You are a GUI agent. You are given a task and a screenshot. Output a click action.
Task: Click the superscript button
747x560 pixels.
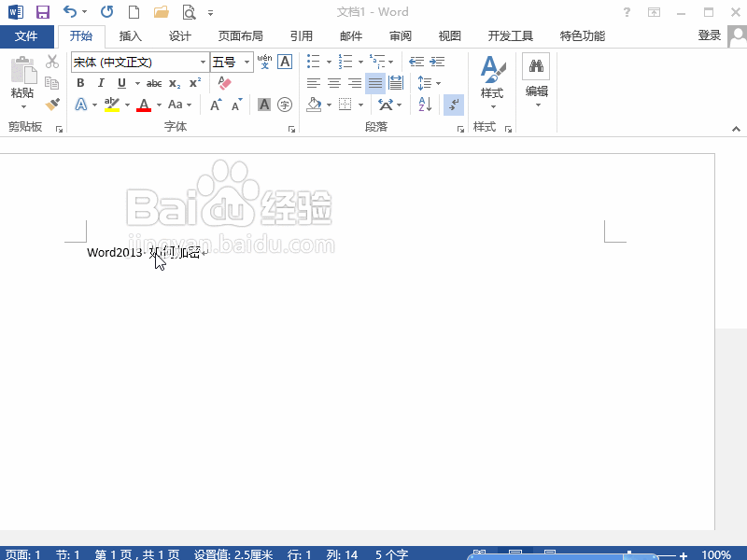[x=195, y=83]
